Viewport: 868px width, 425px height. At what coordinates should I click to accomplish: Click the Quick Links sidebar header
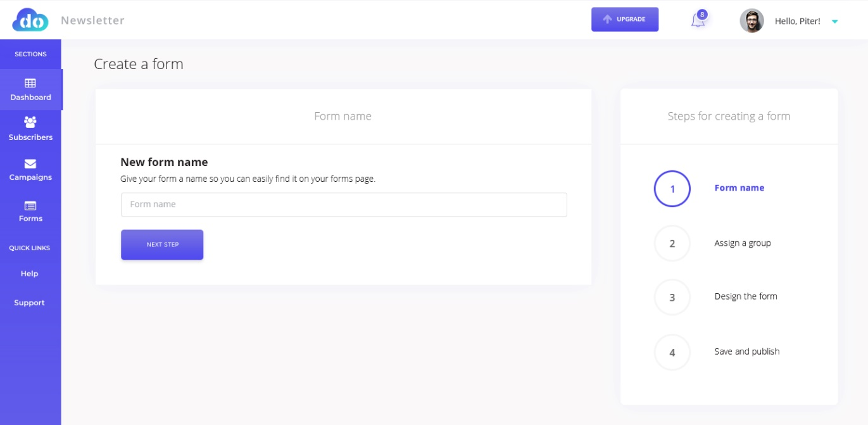(x=30, y=248)
